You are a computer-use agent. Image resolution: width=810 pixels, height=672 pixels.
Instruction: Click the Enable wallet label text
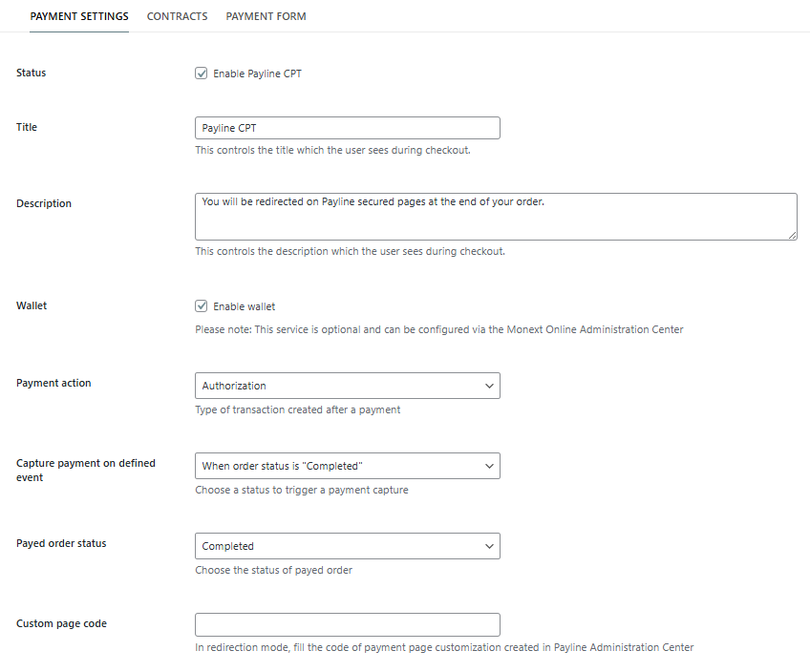click(x=244, y=306)
